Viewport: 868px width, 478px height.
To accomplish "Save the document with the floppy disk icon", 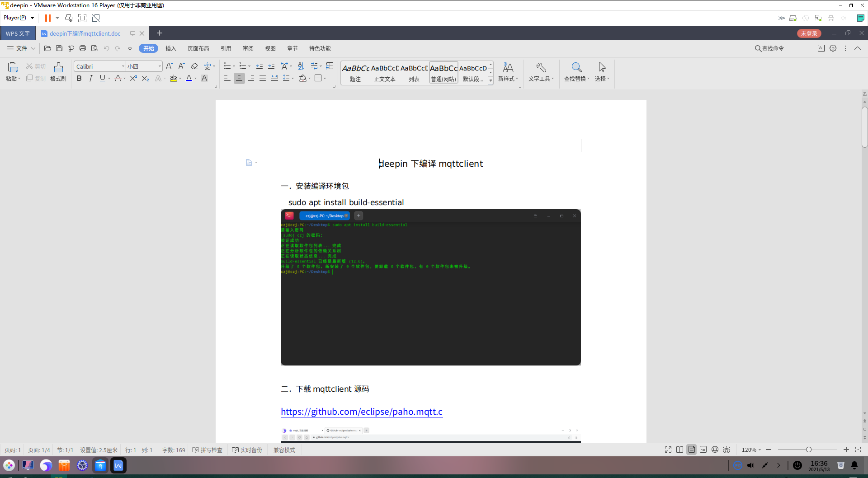I will (59, 48).
